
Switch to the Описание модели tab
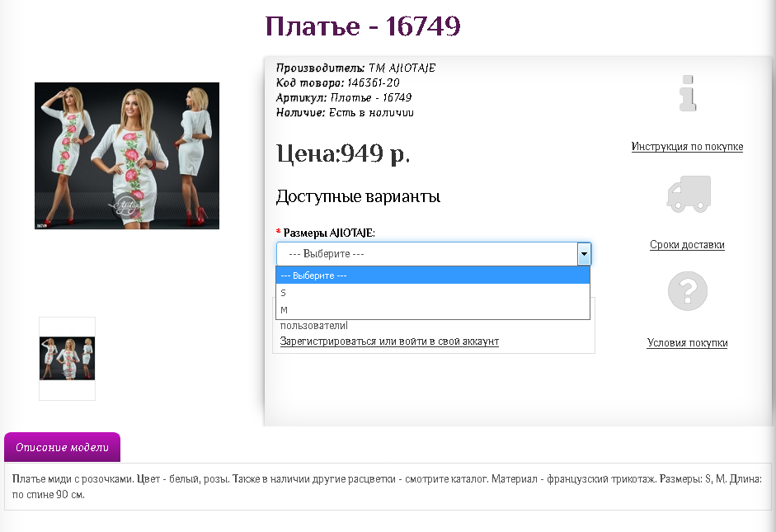coord(63,448)
